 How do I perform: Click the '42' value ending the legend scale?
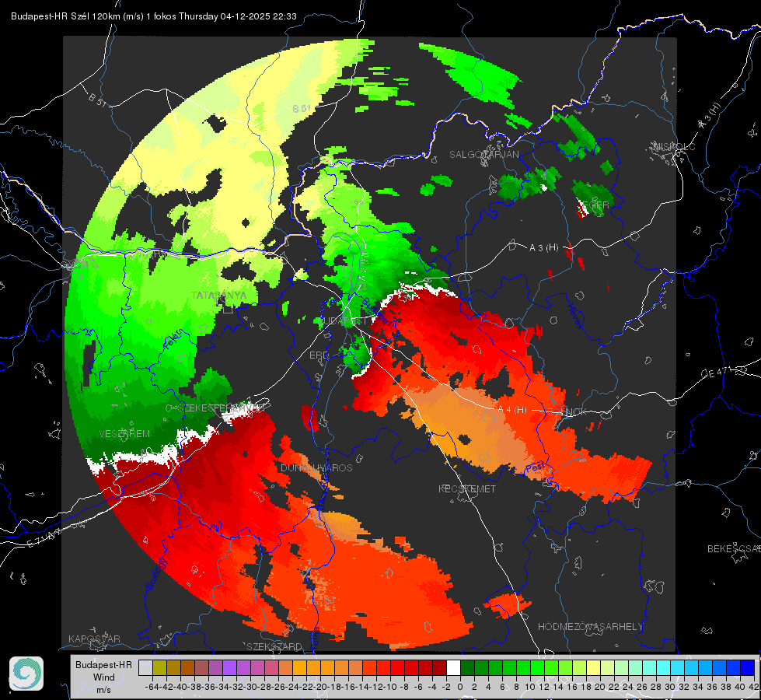pos(753,687)
